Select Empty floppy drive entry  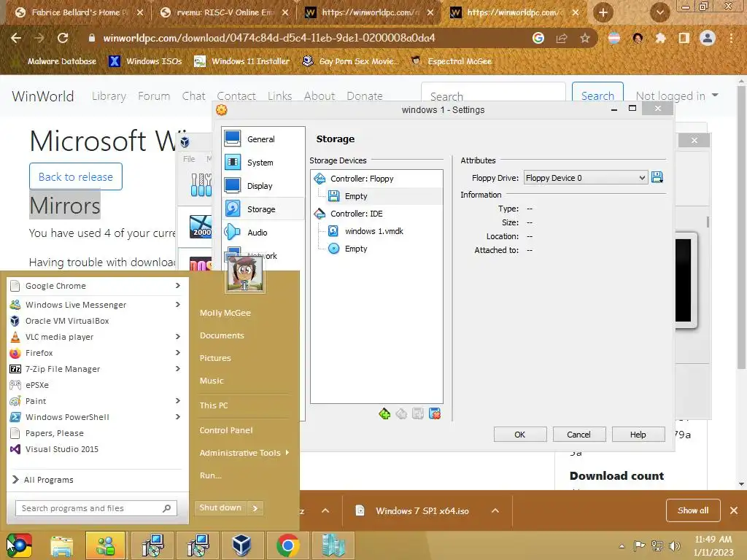point(376,196)
